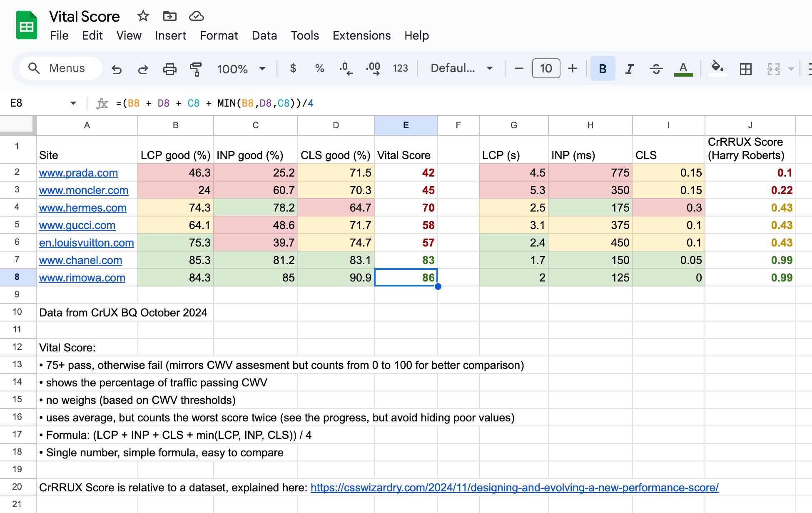Click the Vital Score document title
This screenshot has width=812, height=513.
point(85,17)
